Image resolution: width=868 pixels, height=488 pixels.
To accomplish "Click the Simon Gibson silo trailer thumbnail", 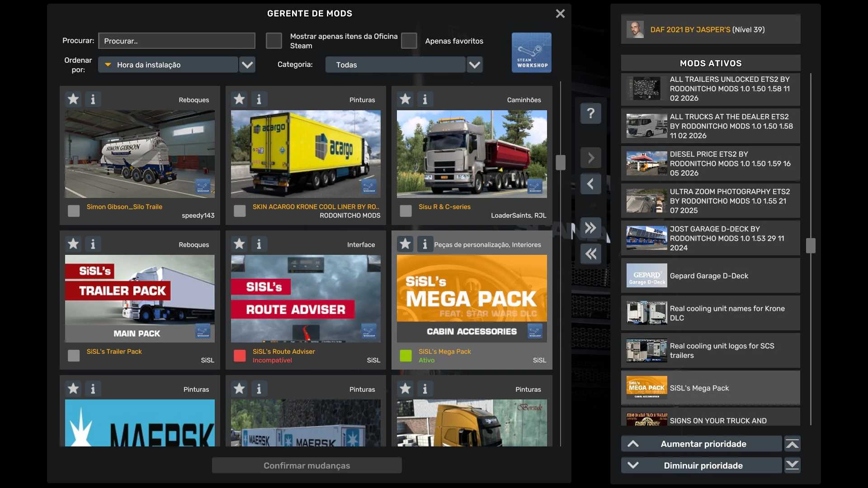I will point(140,154).
